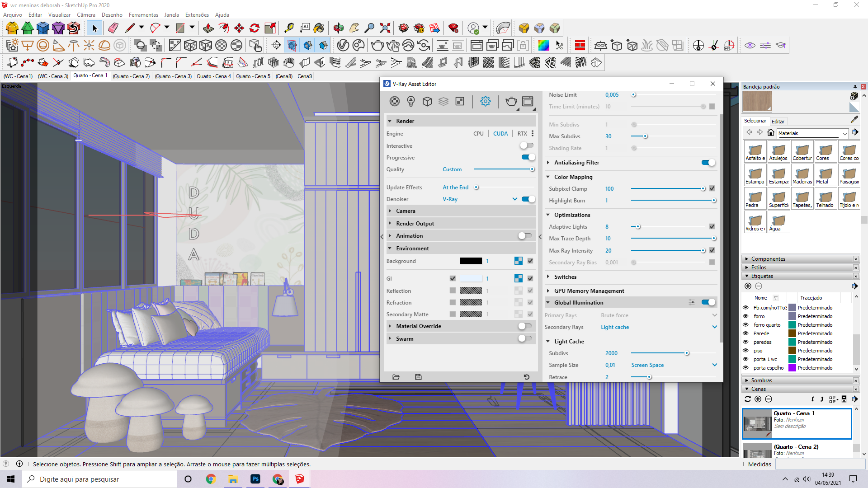Switch to Quarto - Cena 4 tab
Image resolution: width=868 pixels, height=488 pixels.
coord(213,76)
